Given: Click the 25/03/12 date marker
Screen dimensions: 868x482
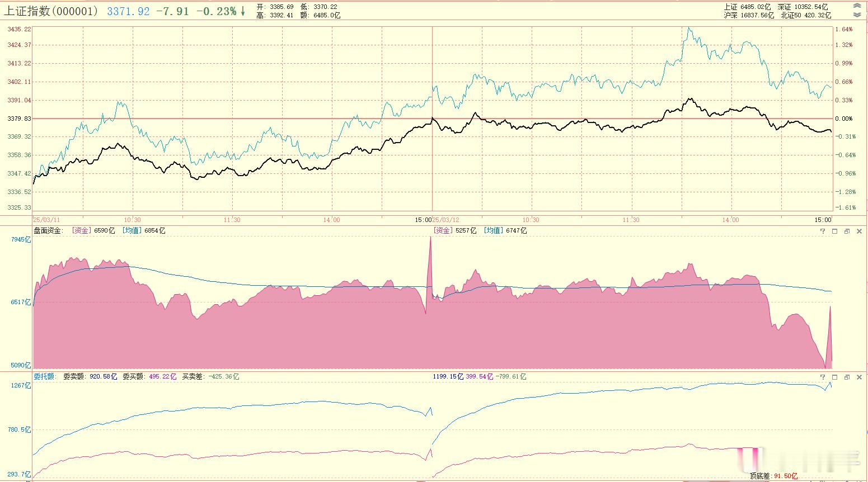Looking at the screenshot, I should pos(445,220).
